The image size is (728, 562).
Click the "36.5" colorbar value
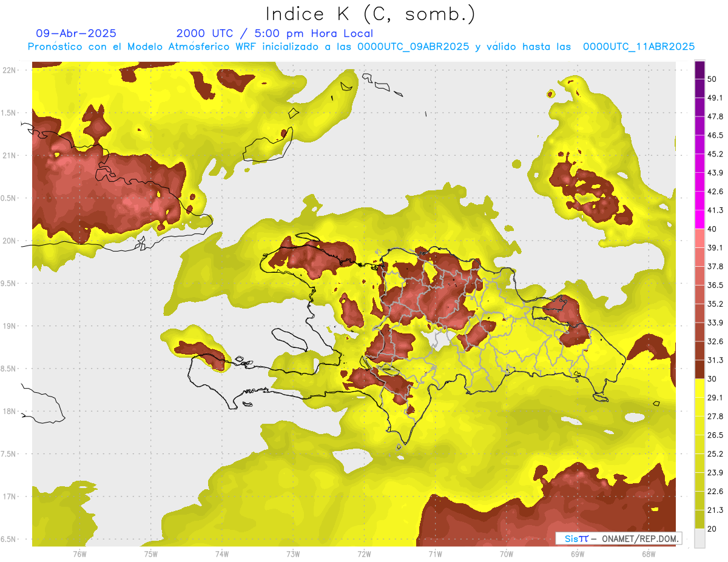click(715, 285)
